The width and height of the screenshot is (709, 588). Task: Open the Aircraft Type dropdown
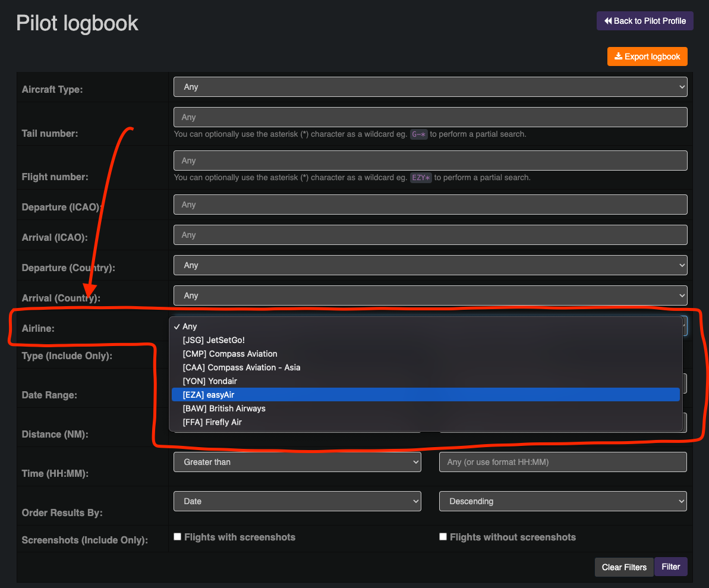(430, 87)
